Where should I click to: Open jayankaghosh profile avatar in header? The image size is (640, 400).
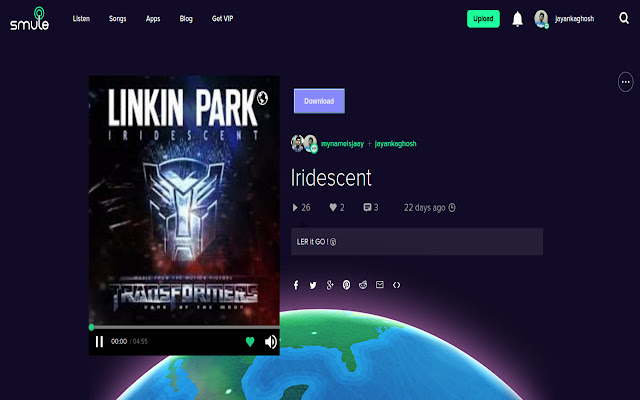542,19
